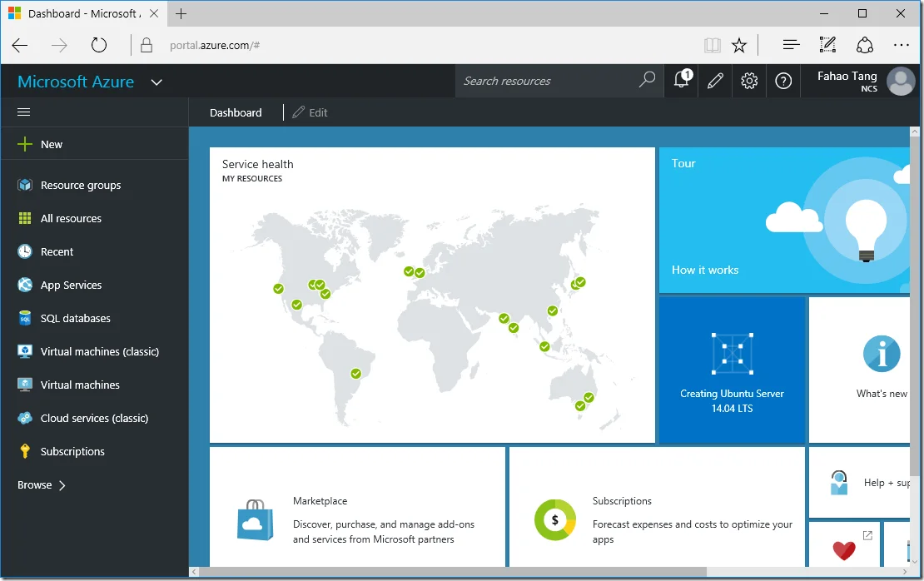Open browser reading view icon
Viewport: 924px width, 581px height.
tap(713, 46)
